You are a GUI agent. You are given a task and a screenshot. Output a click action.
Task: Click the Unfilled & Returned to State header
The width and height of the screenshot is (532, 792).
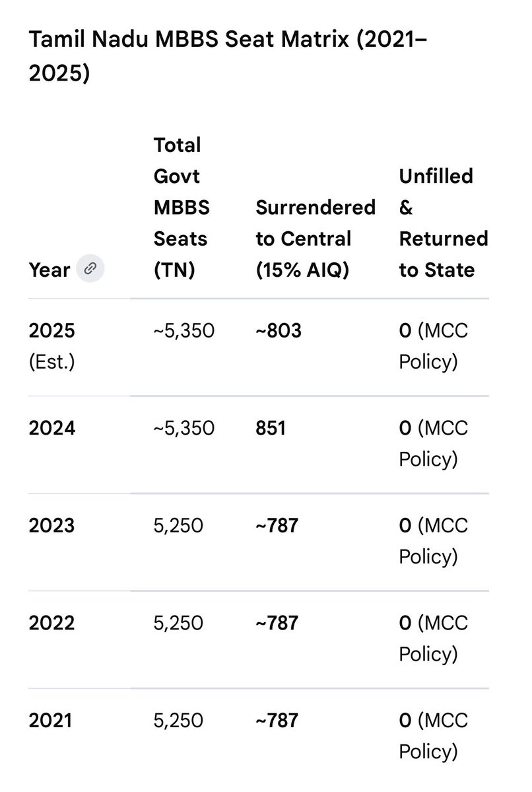click(x=443, y=223)
